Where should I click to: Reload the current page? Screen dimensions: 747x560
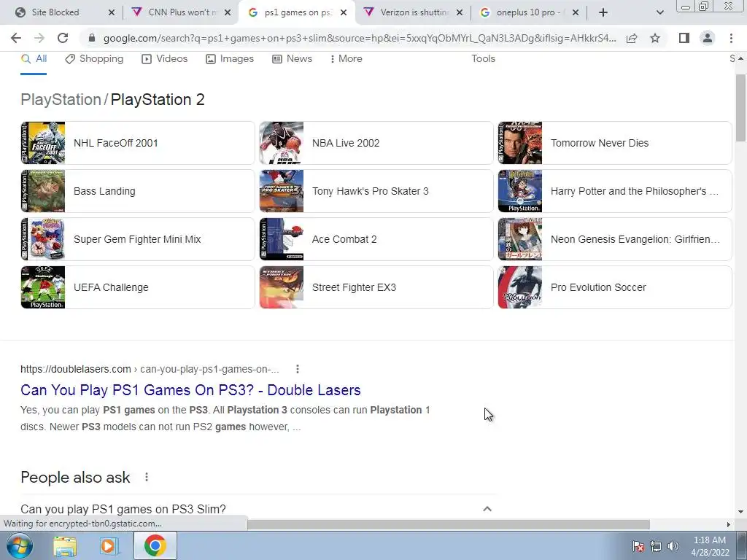(63, 38)
